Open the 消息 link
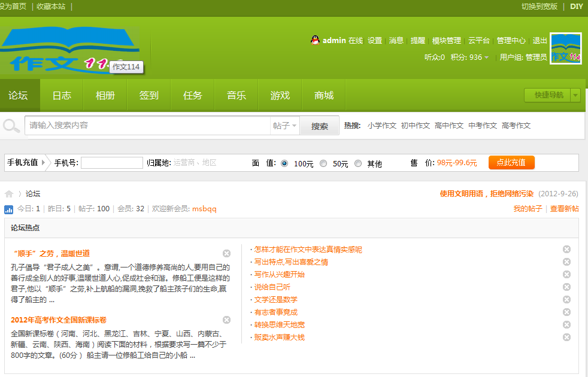The image size is (588, 377). tap(396, 41)
